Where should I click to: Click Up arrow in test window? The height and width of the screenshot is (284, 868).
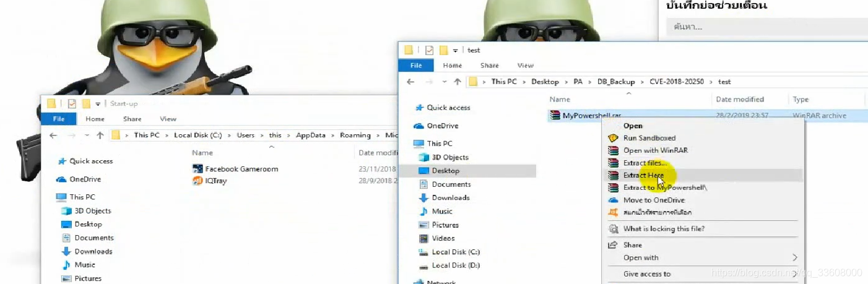click(458, 82)
